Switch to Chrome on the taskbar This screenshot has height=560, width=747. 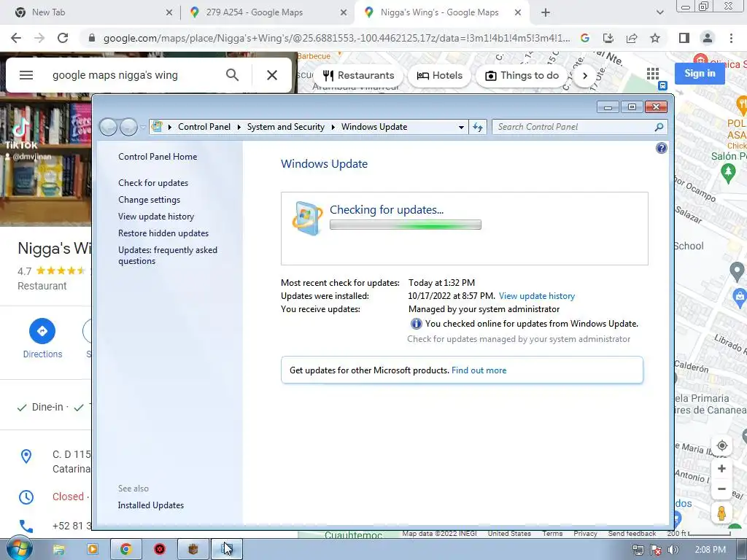(126, 550)
